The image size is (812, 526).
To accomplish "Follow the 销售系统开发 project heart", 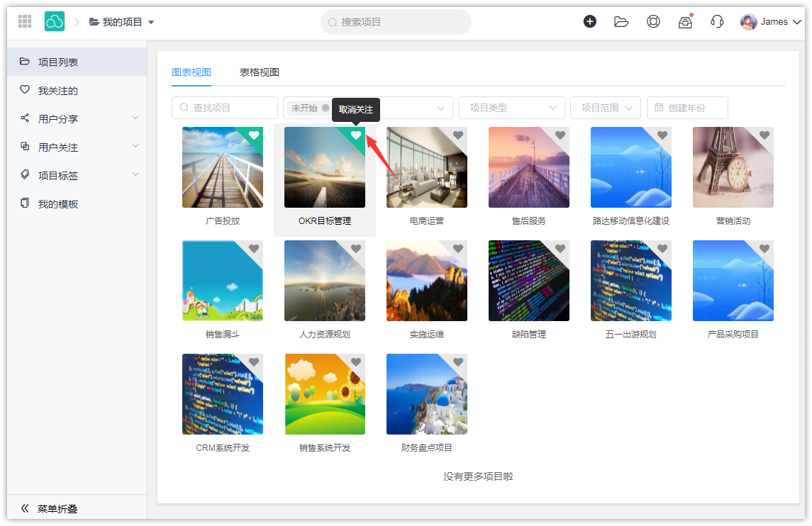I will click(356, 362).
